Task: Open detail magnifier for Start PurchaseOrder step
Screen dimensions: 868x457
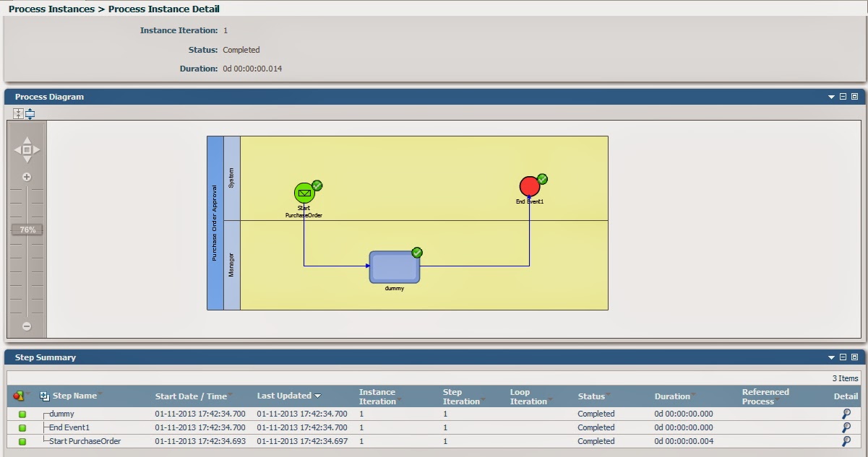Action: tap(846, 441)
